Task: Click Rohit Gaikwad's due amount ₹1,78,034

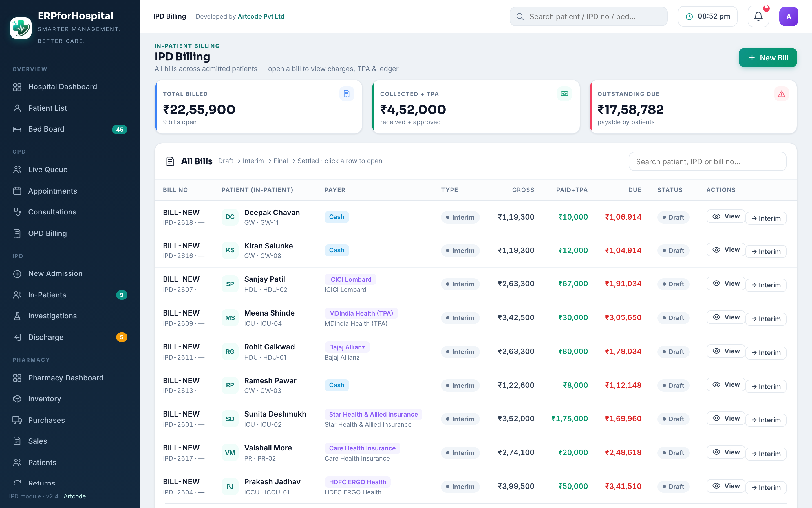Action: [623, 351]
